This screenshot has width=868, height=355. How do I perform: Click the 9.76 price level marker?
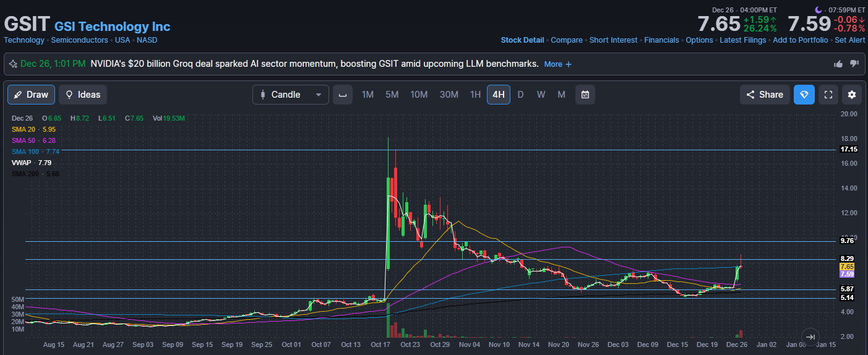847,241
